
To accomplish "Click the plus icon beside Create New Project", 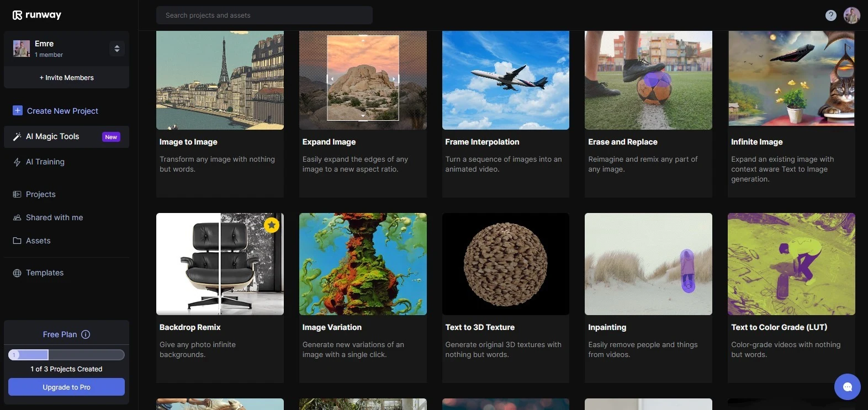I will click(x=18, y=110).
